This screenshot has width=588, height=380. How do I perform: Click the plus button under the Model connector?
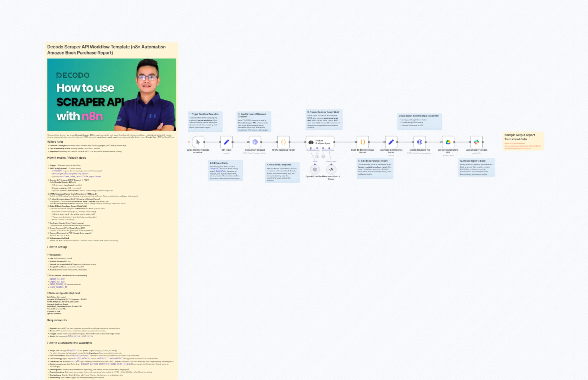click(x=317, y=157)
